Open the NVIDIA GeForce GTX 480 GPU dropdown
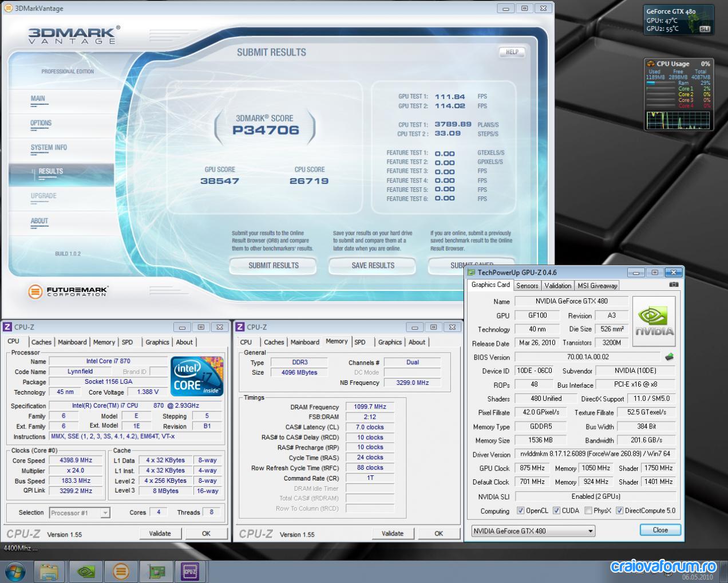 pyautogui.click(x=533, y=531)
